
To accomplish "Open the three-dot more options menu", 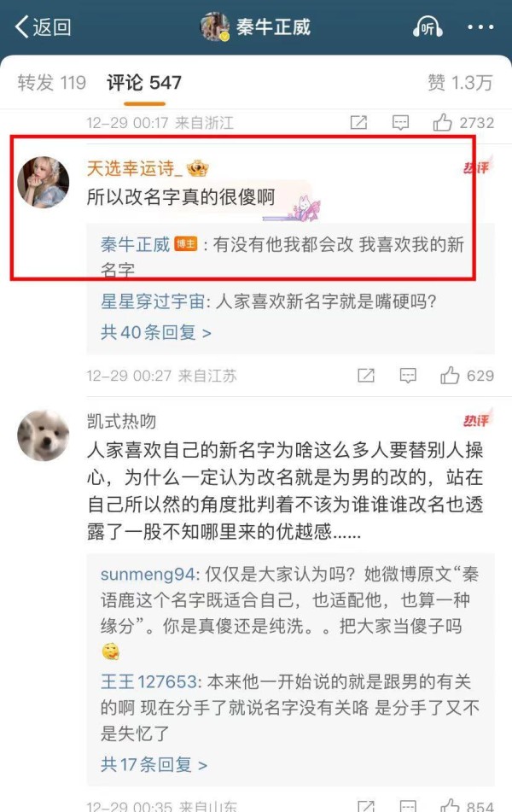I will pyautogui.click(x=480, y=27).
